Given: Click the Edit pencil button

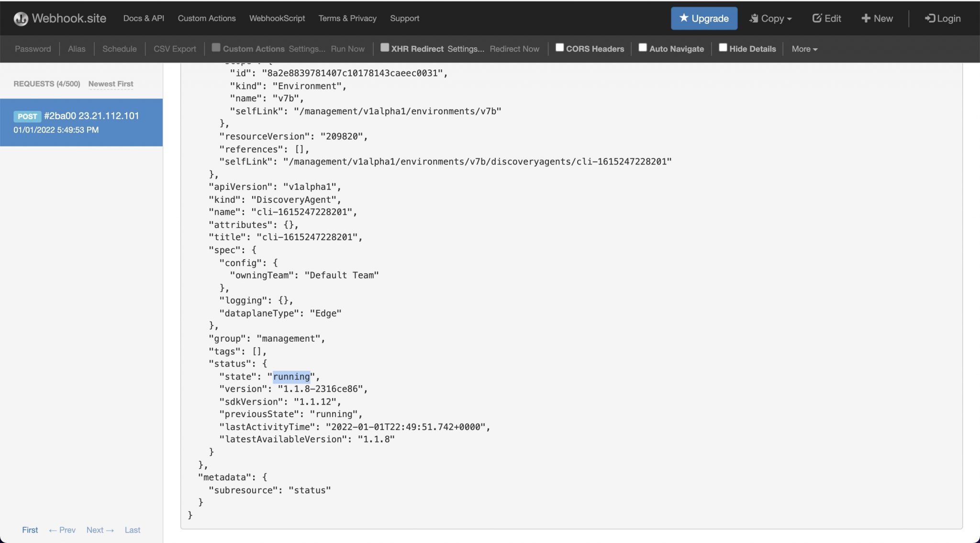Looking at the screenshot, I should click(x=826, y=19).
